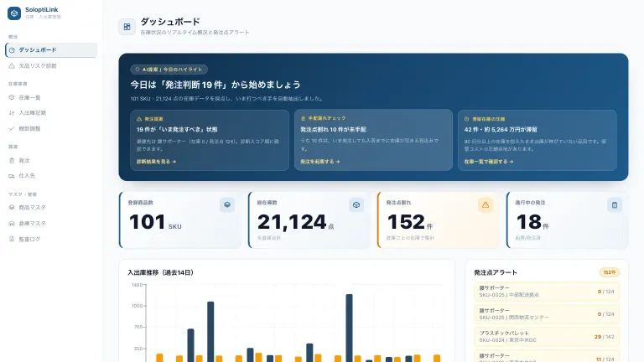The width and height of the screenshot is (644, 362).
Task: Open the 商品マスタ sidebar menu item
Action: point(51,207)
